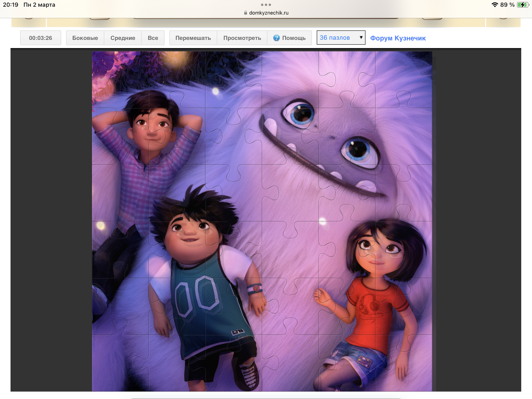Show only Боковые edge pieces

click(85, 38)
